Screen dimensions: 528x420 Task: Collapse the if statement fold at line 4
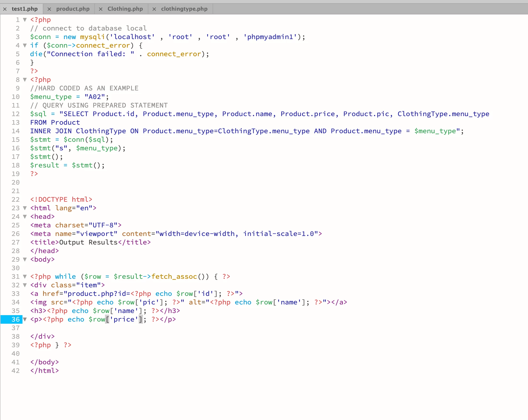coord(25,45)
